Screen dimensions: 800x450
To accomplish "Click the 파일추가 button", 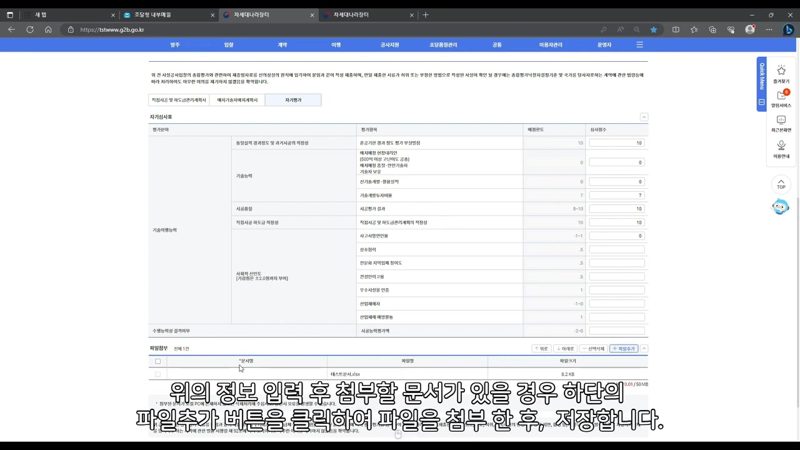I will [623, 348].
